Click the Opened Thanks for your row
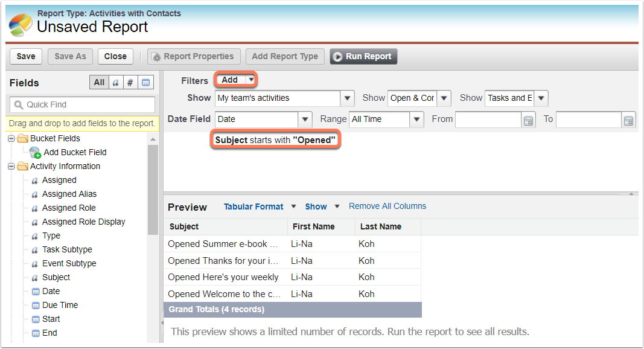This screenshot has width=644, height=349. (293, 261)
